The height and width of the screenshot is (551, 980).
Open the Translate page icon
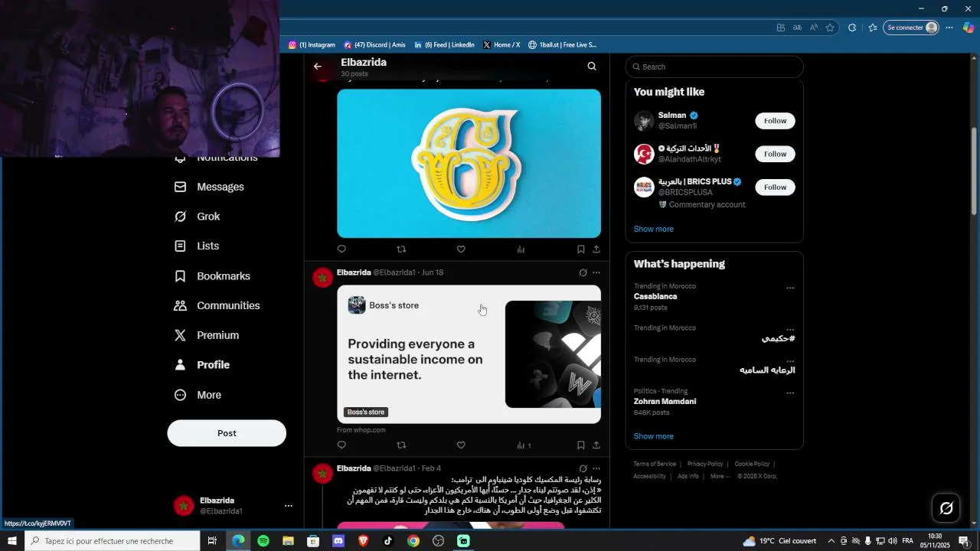coord(797,28)
